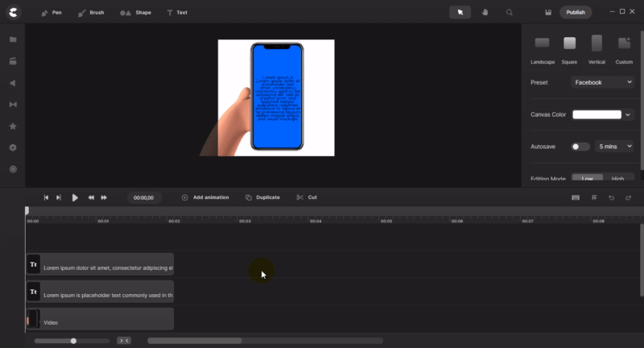Open the hexagon icon panel in sidebar
Image resolution: width=644 pixels, height=348 pixels.
tap(13, 147)
